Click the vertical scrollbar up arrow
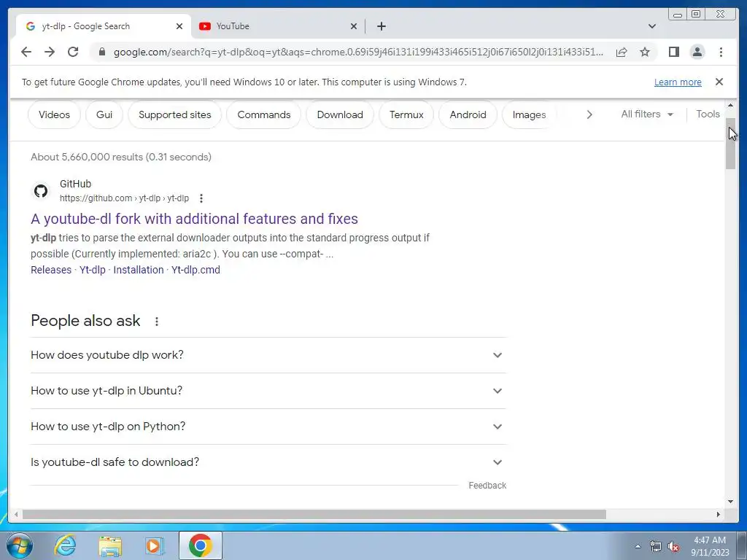The width and height of the screenshot is (747, 560). tap(731, 105)
